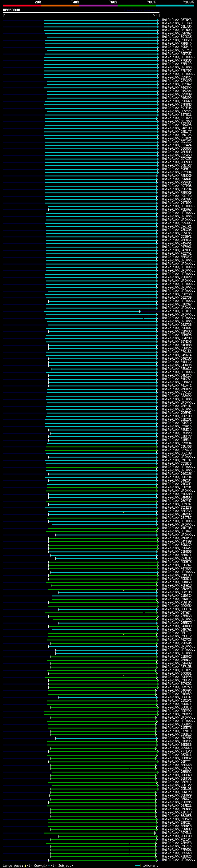Click the orange ~40% identity legend segment

tap(60, 6)
